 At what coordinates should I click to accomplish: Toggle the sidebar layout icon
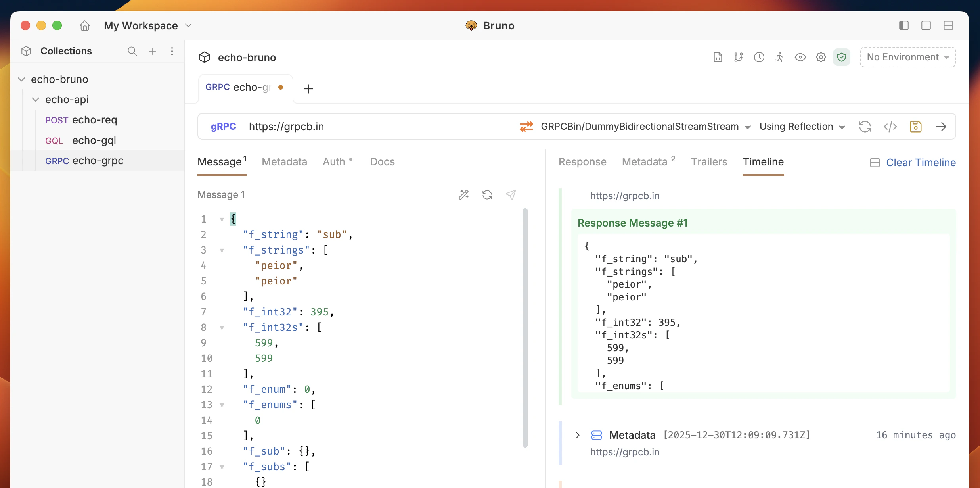tap(903, 26)
